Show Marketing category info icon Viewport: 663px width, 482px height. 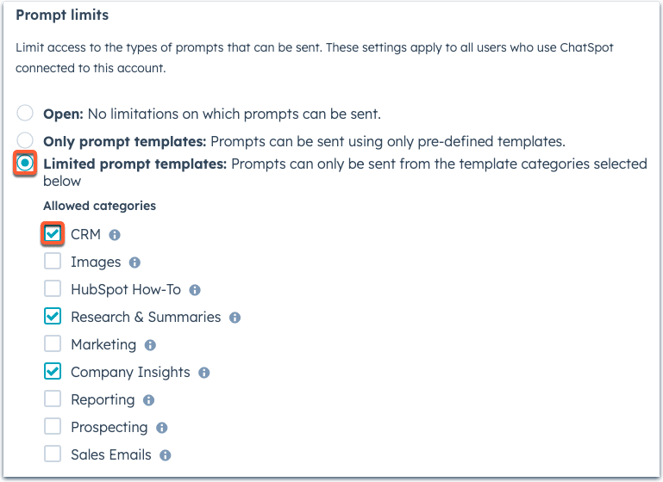pos(150,345)
